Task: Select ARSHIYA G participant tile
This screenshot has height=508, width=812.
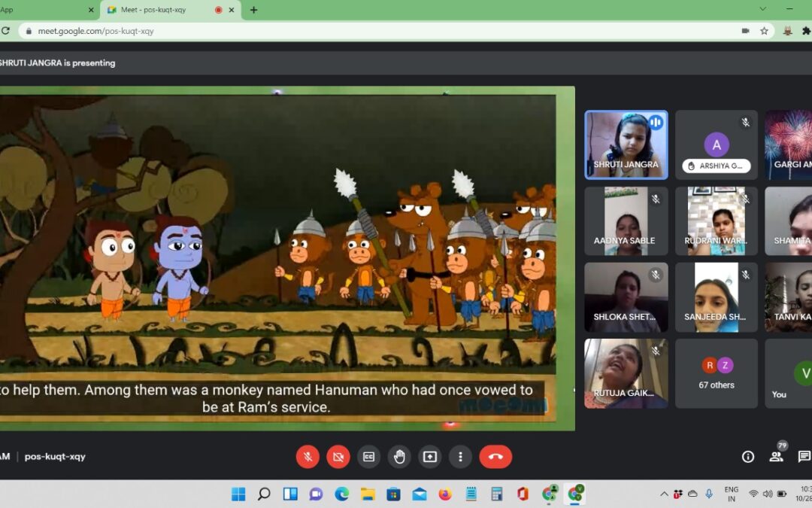Action: (x=717, y=145)
